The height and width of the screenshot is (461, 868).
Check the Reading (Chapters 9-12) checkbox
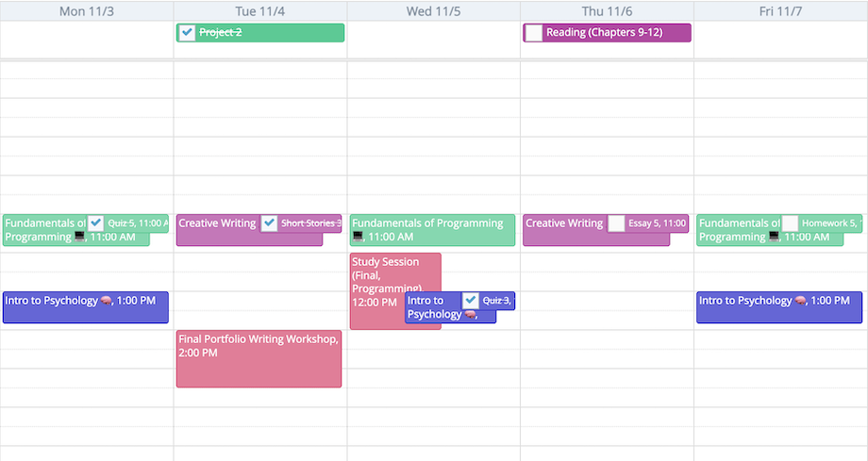(534, 33)
